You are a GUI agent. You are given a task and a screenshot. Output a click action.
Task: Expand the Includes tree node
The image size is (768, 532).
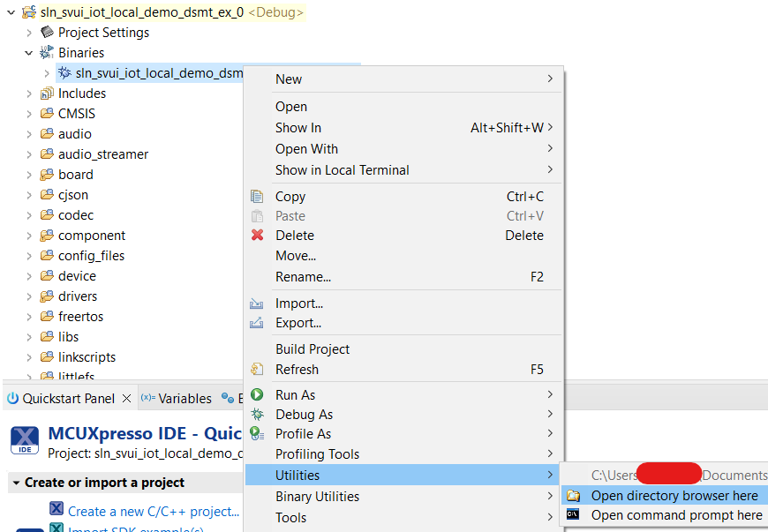[29, 94]
